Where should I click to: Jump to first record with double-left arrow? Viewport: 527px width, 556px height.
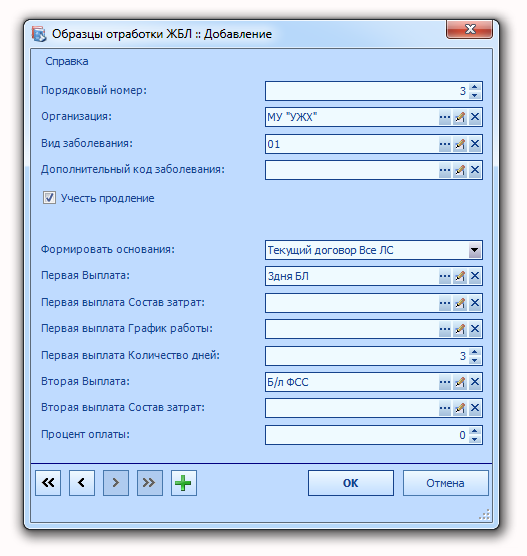[x=48, y=483]
